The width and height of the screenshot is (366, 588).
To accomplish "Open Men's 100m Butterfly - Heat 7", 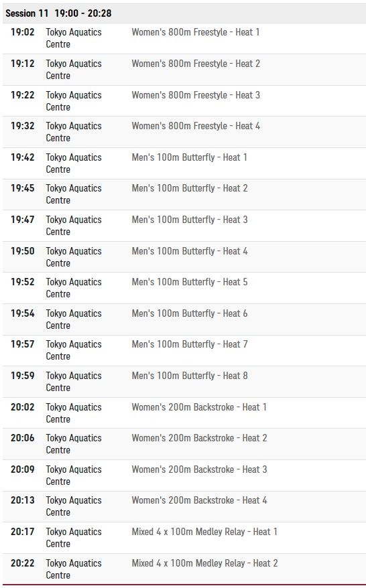I will point(190,344).
